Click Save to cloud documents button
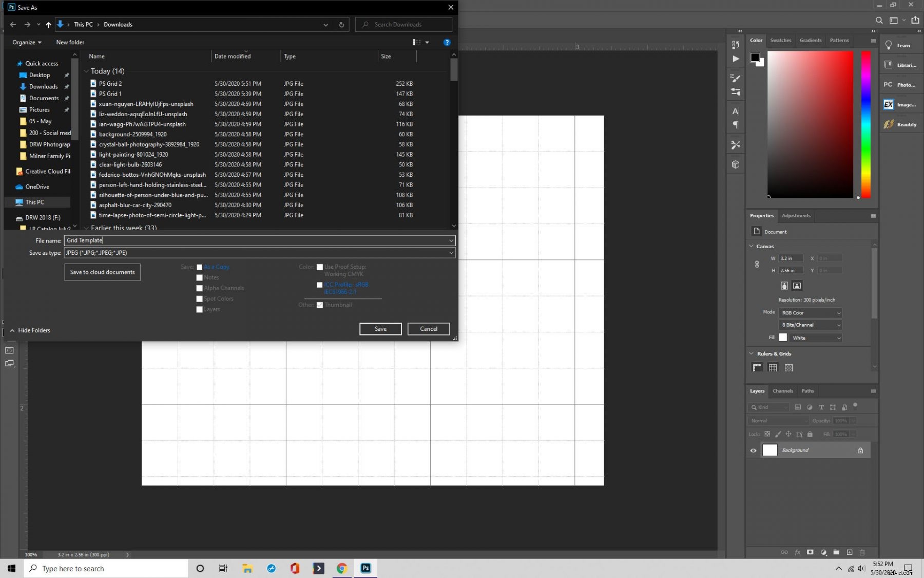Screen dimensions: 924x578 tap(102, 272)
